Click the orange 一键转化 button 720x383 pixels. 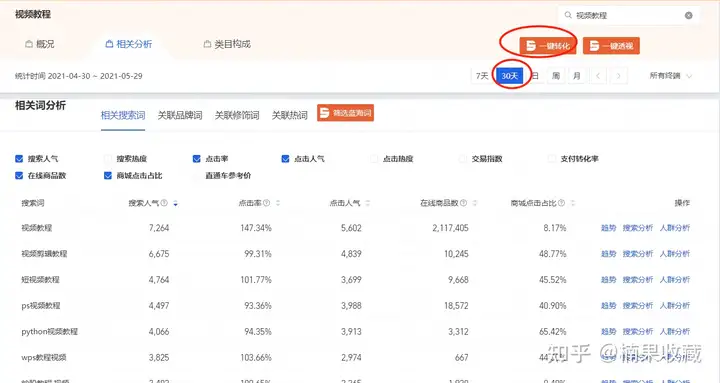click(x=548, y=45)
